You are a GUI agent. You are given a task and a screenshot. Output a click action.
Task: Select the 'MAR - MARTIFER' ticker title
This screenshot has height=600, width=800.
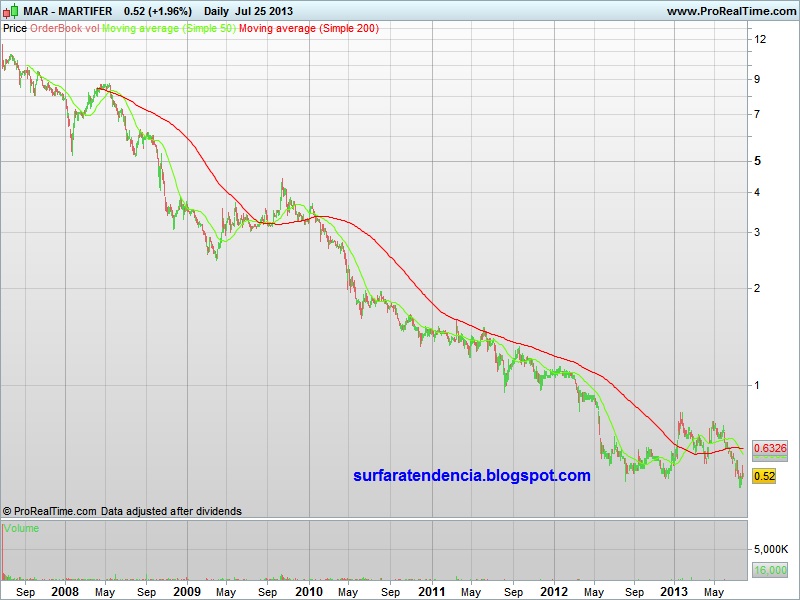click(68, 11)
